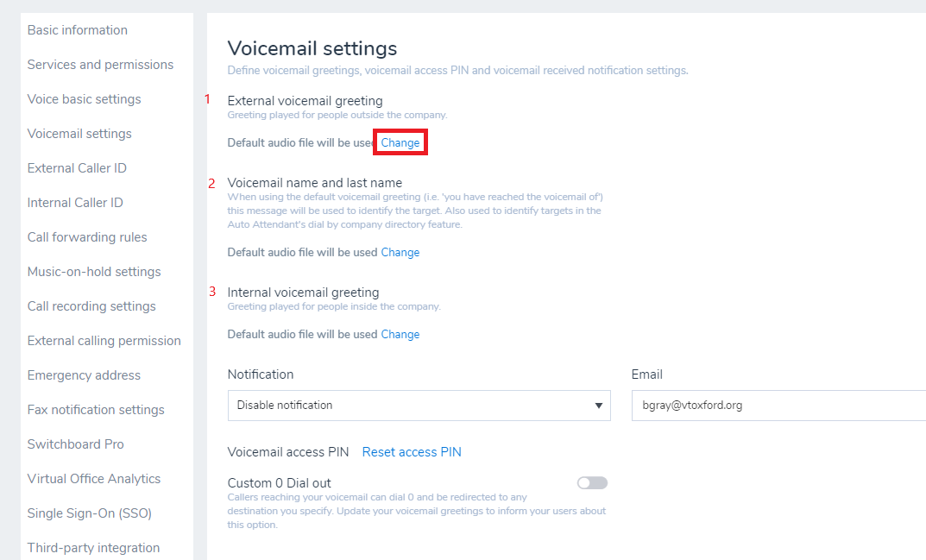Open Basic information settings
Viewport: 926px width, 560px height.
pos(77,29)
